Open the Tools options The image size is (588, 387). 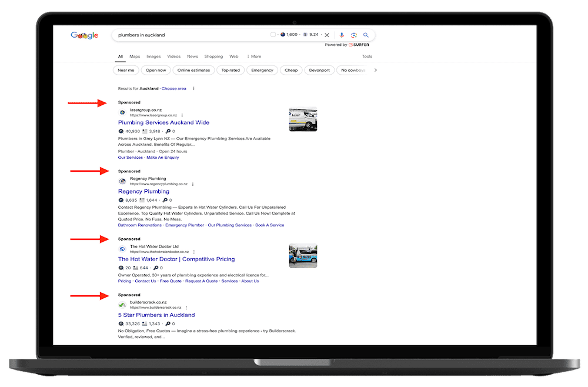[x=367, y=56]
